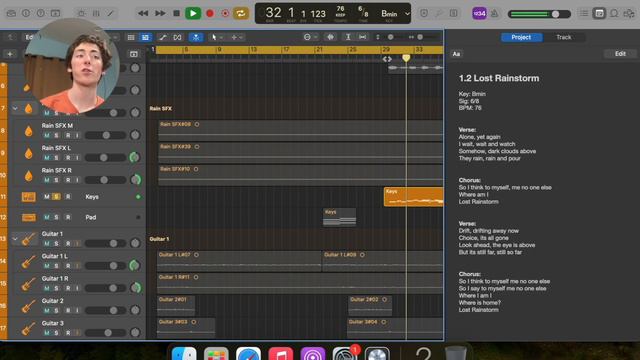The height and width of the screenshot is (360, 640).
Task: Select the Guitar 2#01 region
Action: (176, 305)
